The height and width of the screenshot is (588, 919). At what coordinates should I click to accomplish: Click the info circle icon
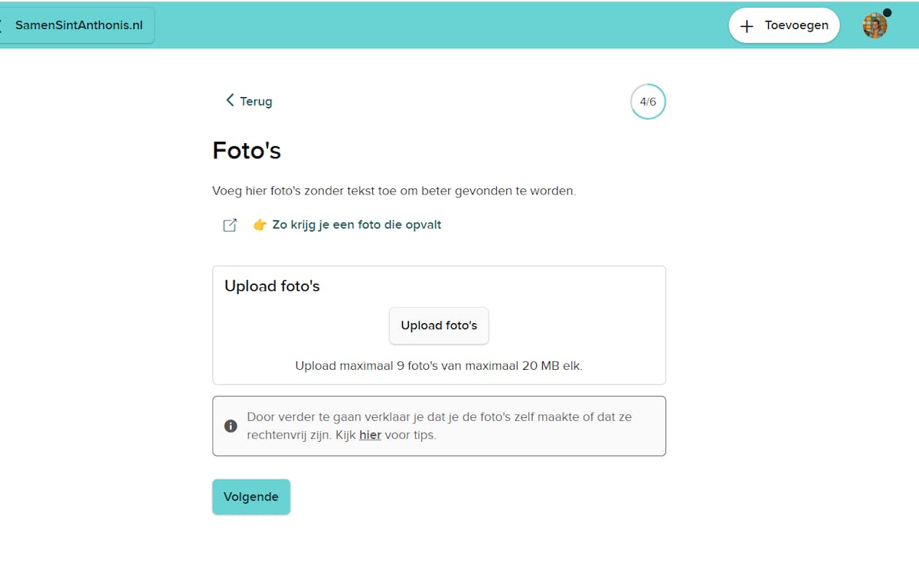click(x=231, y=426)
